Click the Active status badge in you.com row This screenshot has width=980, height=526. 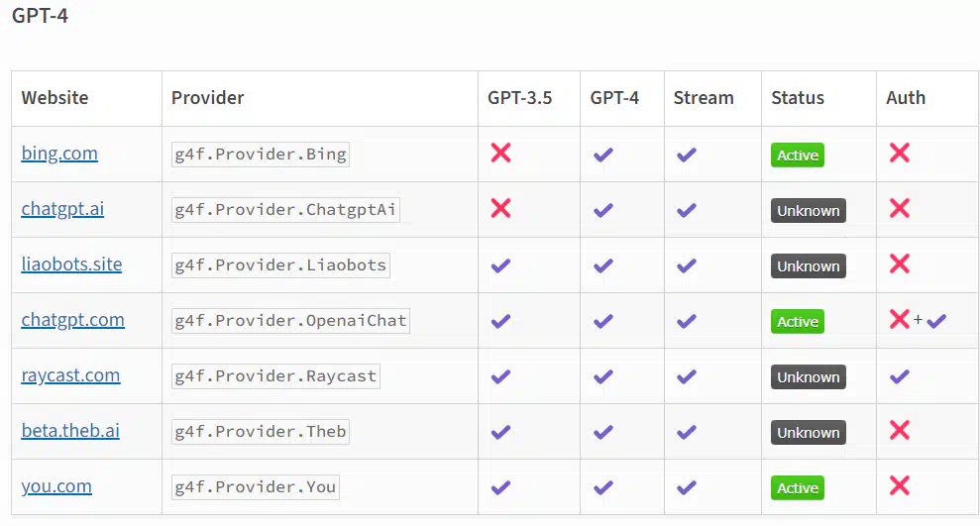[798, 488]
